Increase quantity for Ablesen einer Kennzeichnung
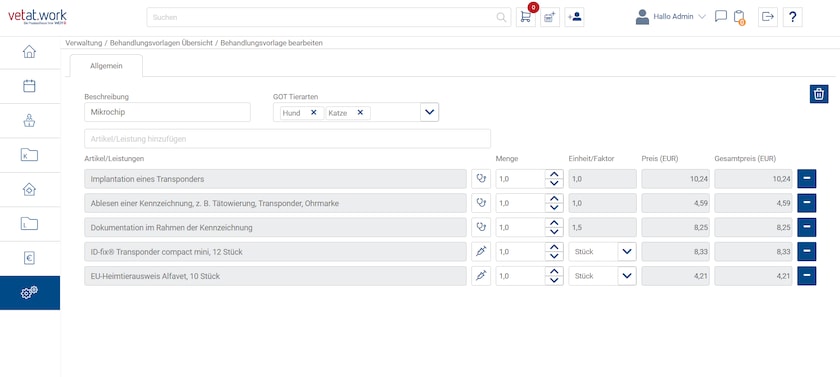This screenshot has height=377, width=840. click(x=554, y=199)
